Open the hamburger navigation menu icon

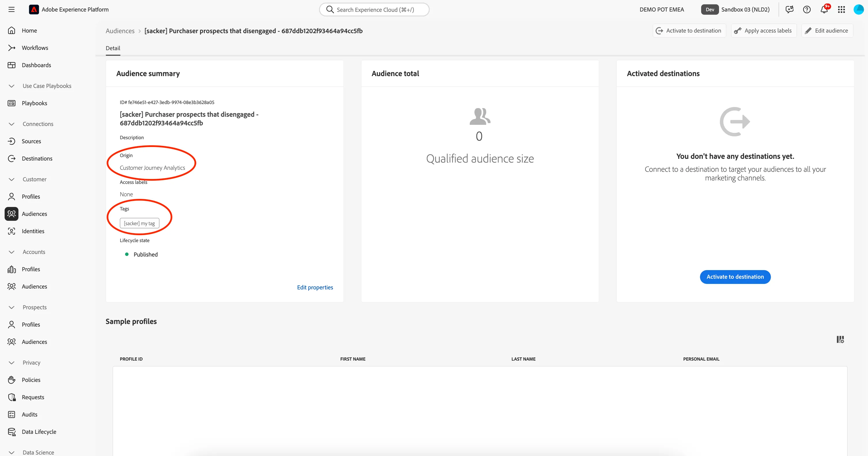[12, 10]
